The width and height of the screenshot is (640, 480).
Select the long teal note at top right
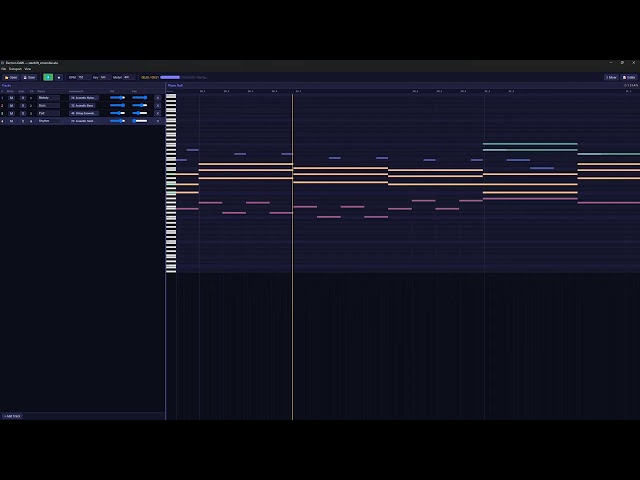click(530, 144)
